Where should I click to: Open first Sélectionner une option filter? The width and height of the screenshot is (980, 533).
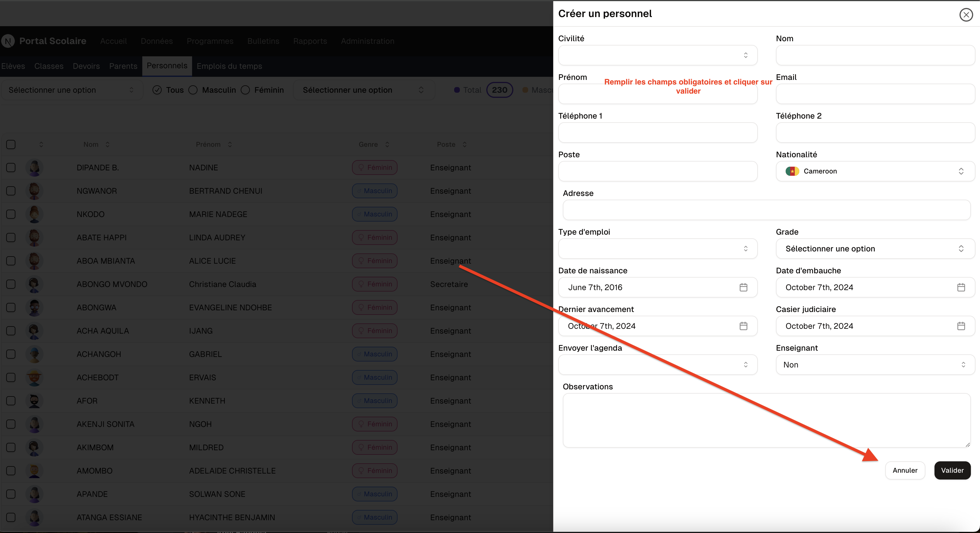pyautogui.click(x=71, y=90)
